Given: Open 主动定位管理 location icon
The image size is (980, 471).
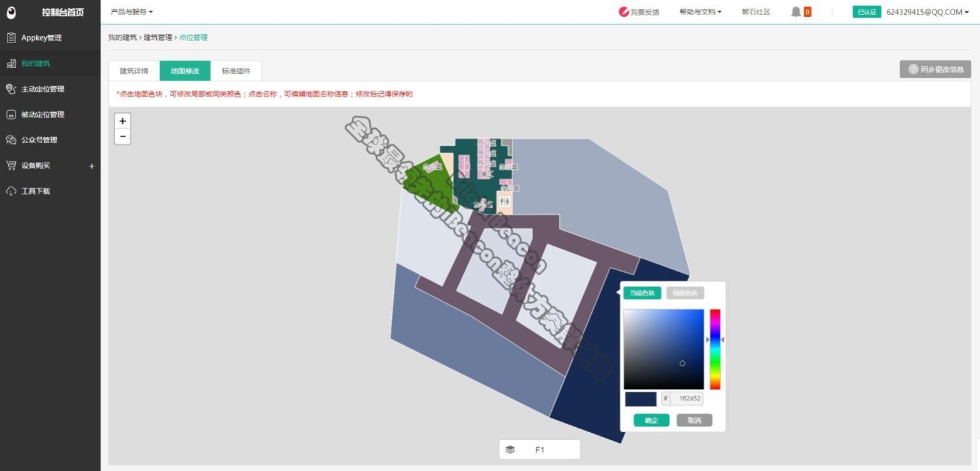Looking at the screenshot, I should click(11, 89).
